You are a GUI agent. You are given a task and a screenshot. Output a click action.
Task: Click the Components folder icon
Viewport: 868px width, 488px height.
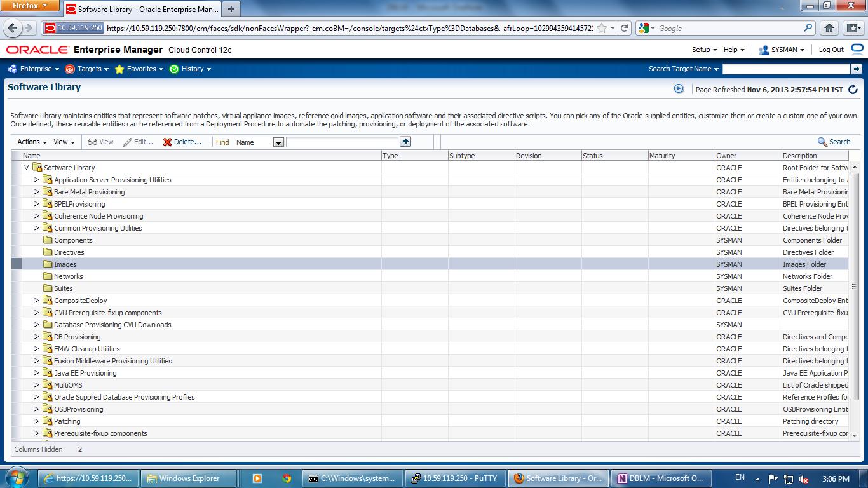tap(48, 240)
